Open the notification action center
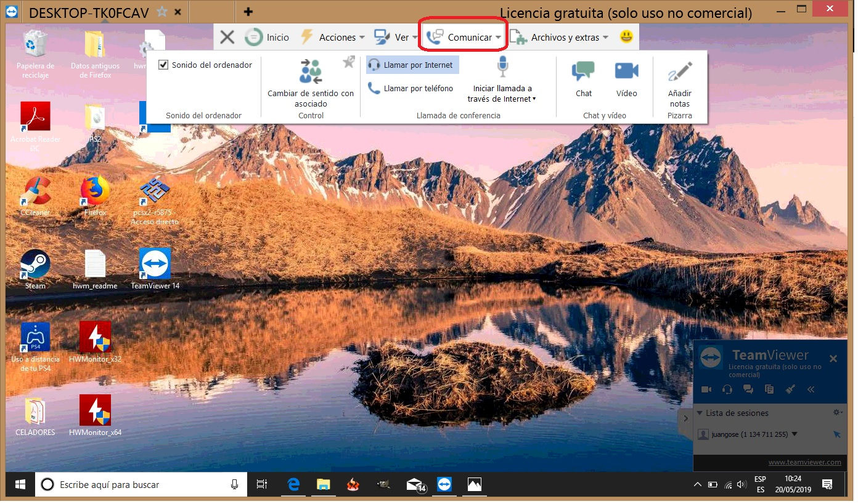 pyautogui.click(x=827, y=485)
